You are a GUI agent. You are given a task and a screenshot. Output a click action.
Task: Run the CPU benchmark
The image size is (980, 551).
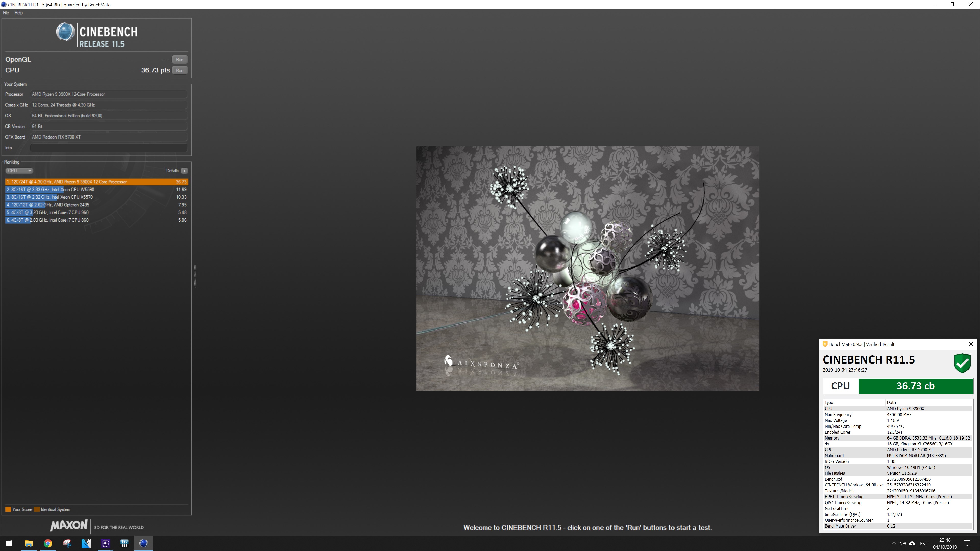click(x=180, y=70)
